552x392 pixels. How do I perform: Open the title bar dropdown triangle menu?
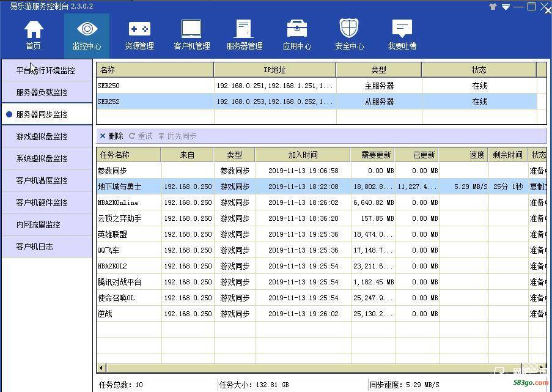(x=506, y=7)
